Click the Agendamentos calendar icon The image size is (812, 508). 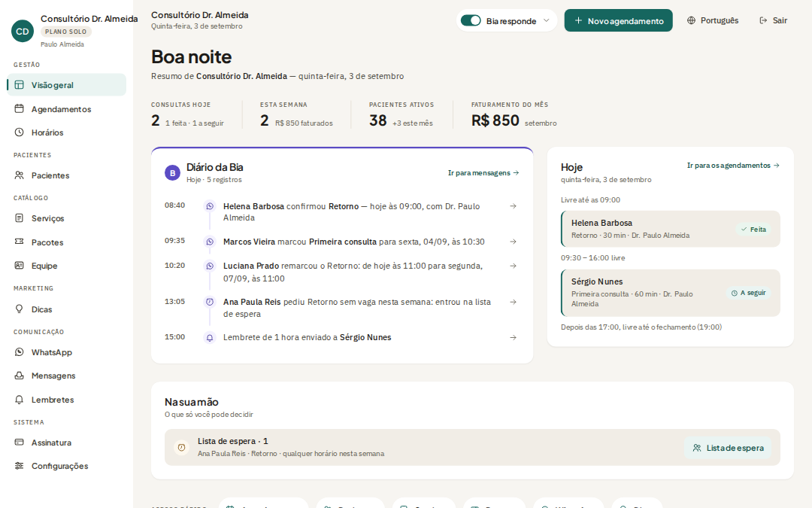(x=19, y=109)
